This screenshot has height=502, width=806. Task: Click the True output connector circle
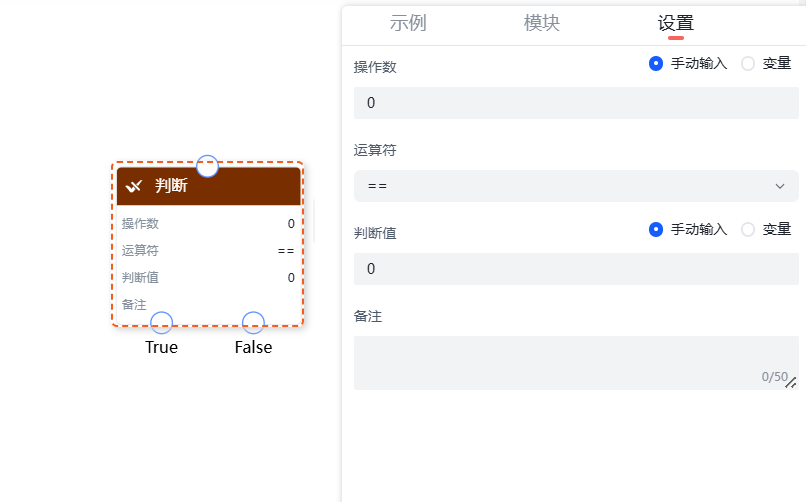point(161,323)
